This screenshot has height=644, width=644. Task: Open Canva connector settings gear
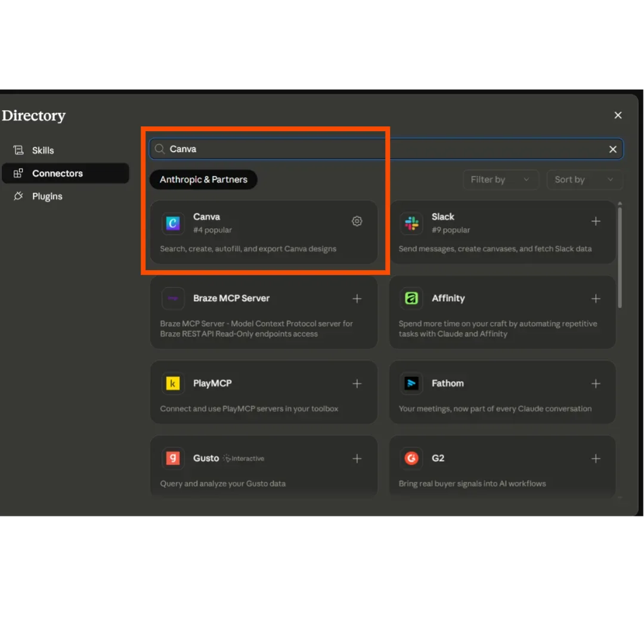(x=357, y=221)
